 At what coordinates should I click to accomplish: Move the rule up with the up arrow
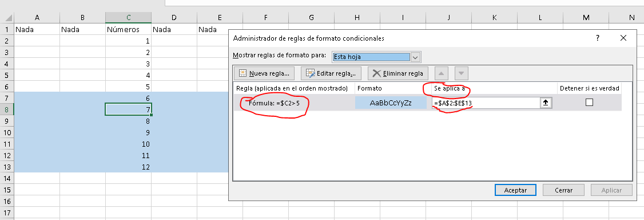442,73
